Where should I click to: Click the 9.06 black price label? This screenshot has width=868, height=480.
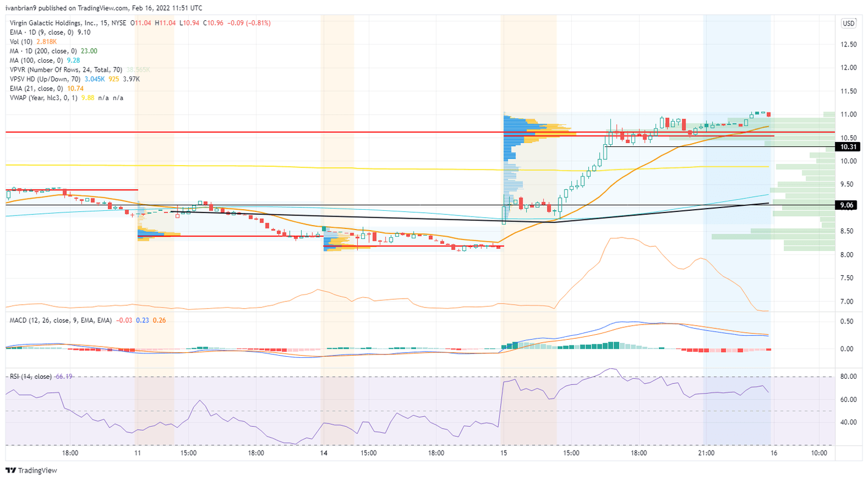[x=847, y=205]
